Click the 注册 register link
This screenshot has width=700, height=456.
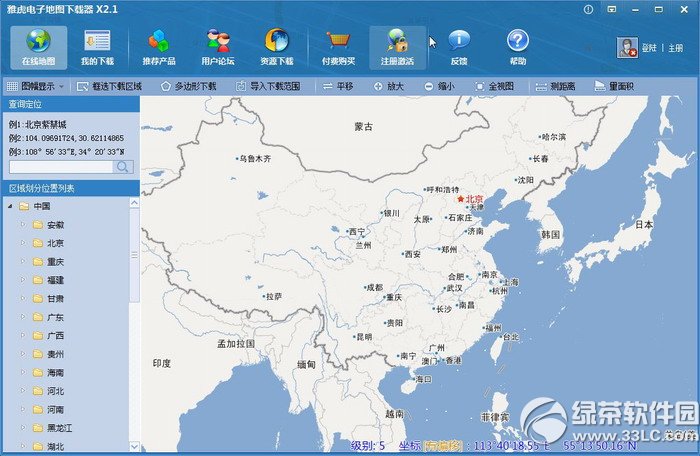pyautogui.click(x=675, y=48)
